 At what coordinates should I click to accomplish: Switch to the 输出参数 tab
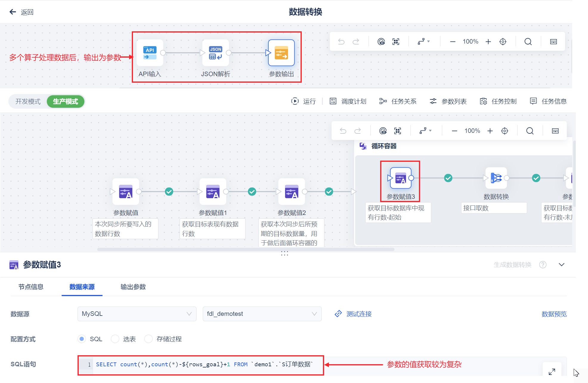[x=133, y=287]
